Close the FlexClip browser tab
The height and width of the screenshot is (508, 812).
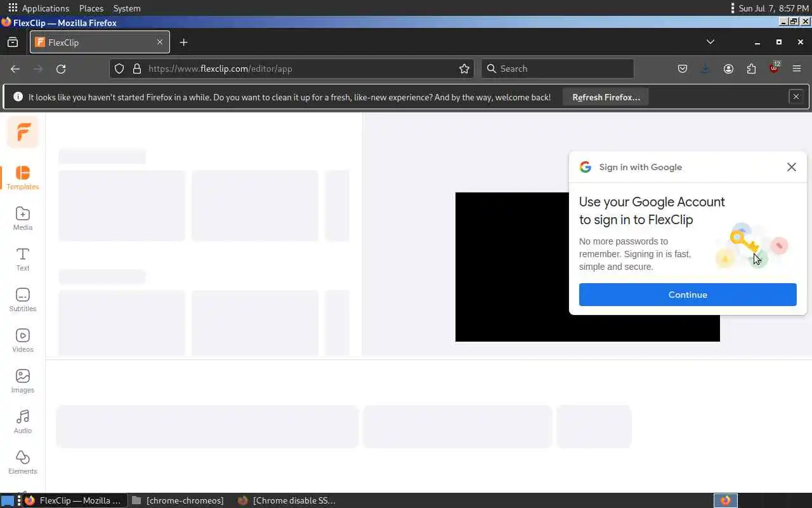point(160,42)
